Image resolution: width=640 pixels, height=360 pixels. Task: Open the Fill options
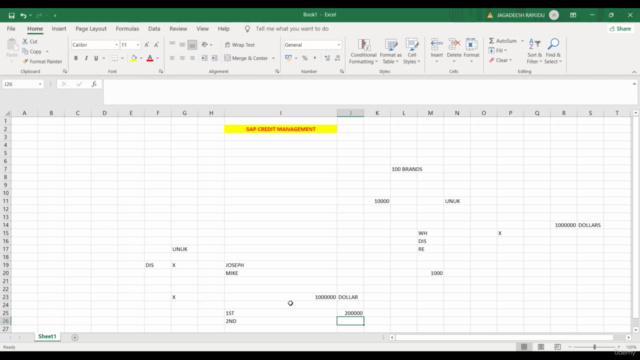pos(498,50)
